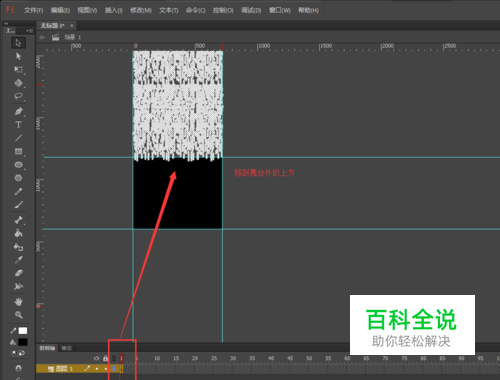The width and height of the screenshot is (500, 380).
Task: Toggle lock all layers padlock icon
Action: 105,358
